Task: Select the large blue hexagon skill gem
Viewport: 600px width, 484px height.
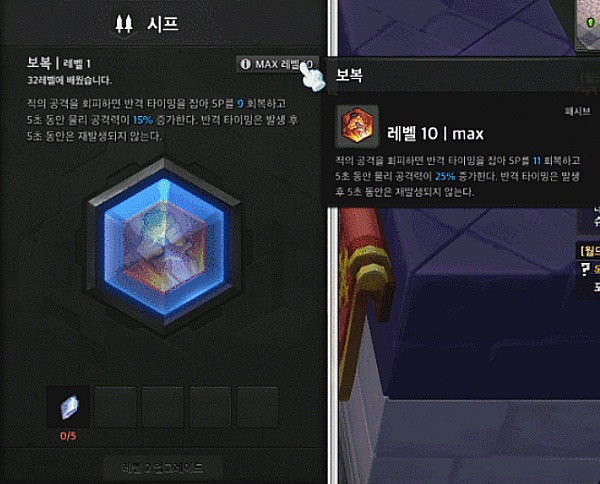Action: [165, 247]
